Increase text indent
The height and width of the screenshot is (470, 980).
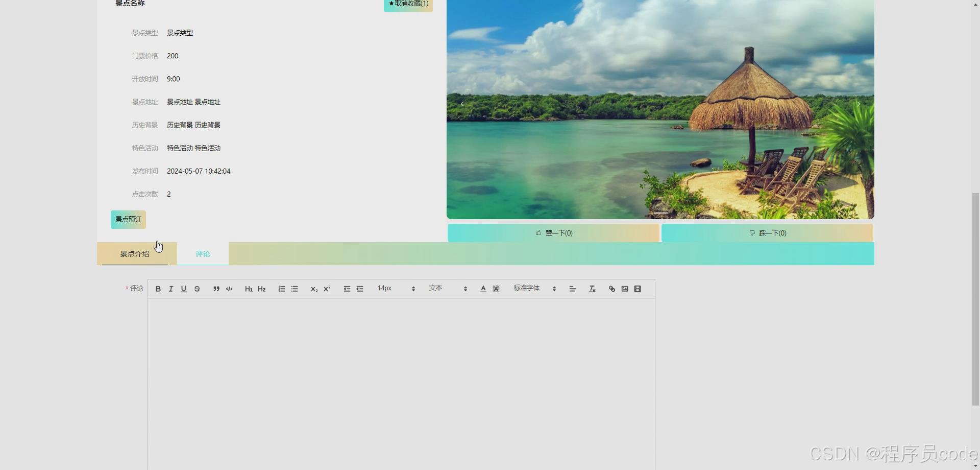pyautogui.click(x=360, y=289)
